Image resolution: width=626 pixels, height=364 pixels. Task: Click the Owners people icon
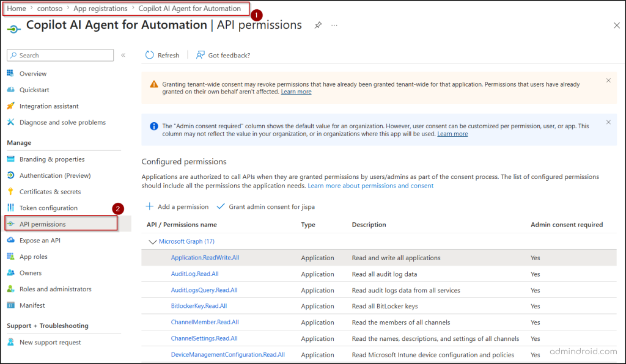pyautogui.click(x=10, y=273)
